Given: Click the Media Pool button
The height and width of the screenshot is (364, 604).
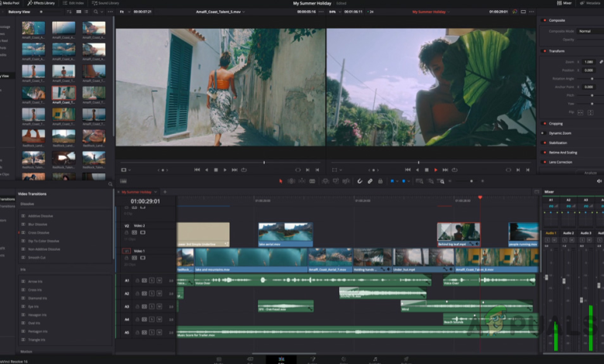Looking at the screenshot, I should (x=9, y=3).
